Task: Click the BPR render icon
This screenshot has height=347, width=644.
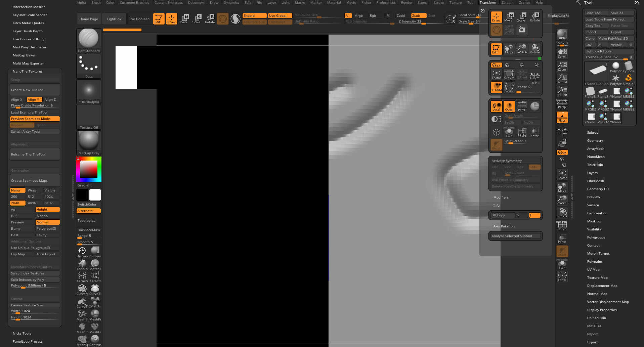Action: pos(562,34)
